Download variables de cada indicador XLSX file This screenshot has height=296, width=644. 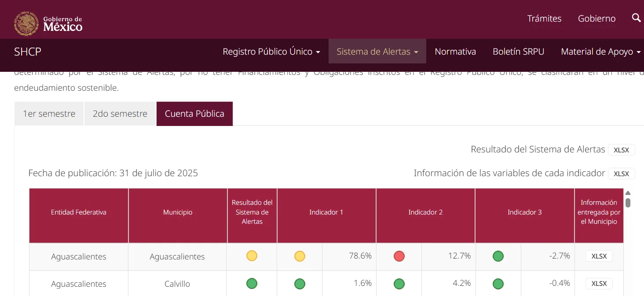coord(621,174)
